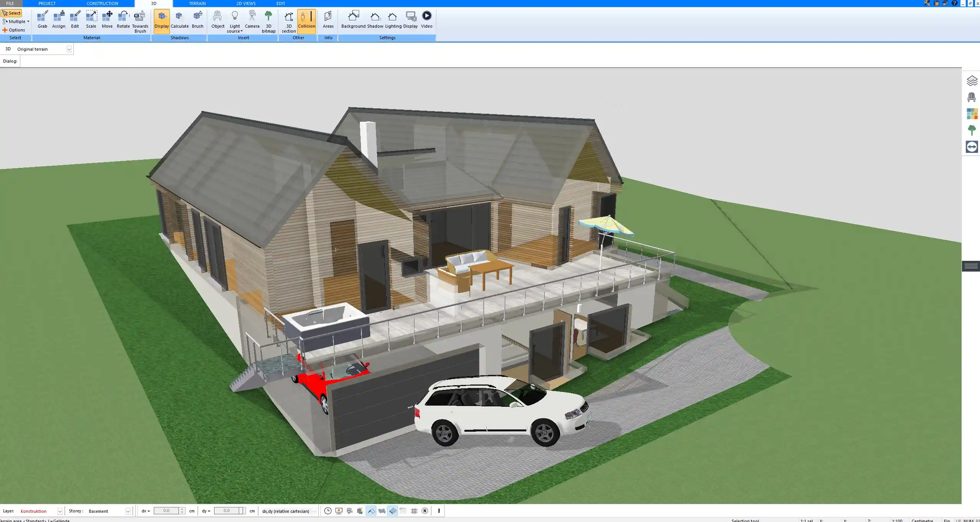Open the help question mark icon

[954, 3]
